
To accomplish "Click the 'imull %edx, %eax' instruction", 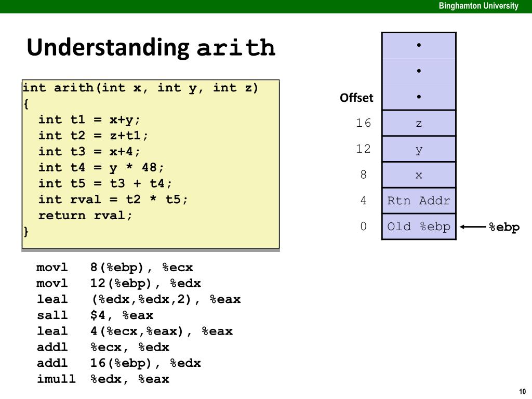I will pyautogui.click(x=103, y=379).
